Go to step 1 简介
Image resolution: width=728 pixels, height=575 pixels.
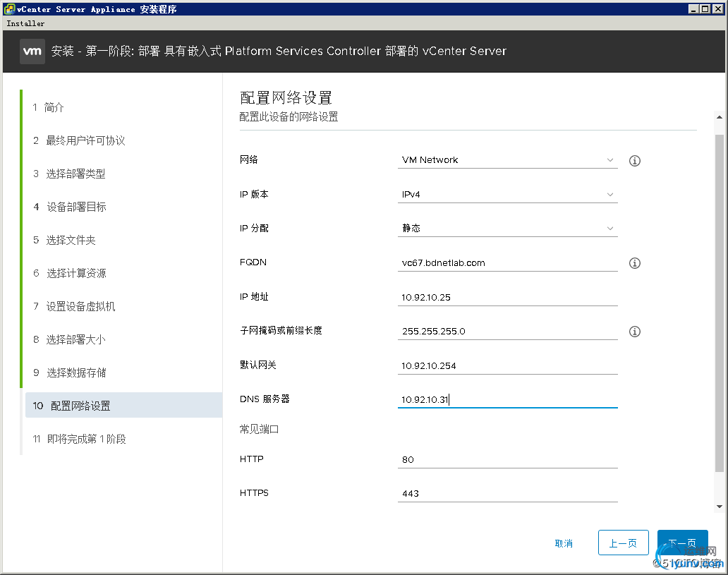point(48,107)
